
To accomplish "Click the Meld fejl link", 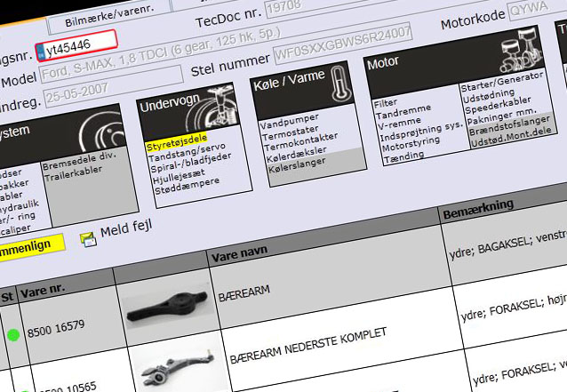I will click(125, 228).
